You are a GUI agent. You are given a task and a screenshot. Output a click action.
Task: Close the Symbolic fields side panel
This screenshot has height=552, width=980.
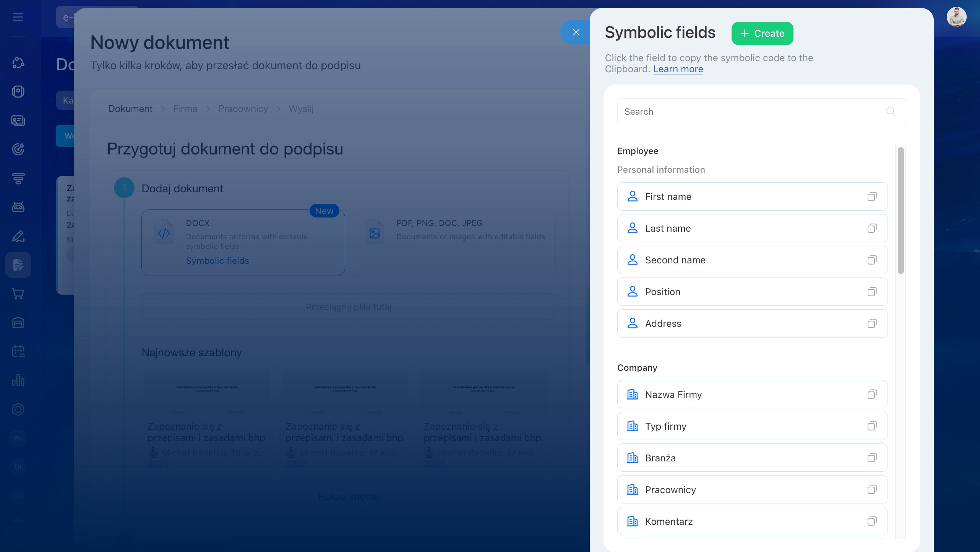point(576,32)
